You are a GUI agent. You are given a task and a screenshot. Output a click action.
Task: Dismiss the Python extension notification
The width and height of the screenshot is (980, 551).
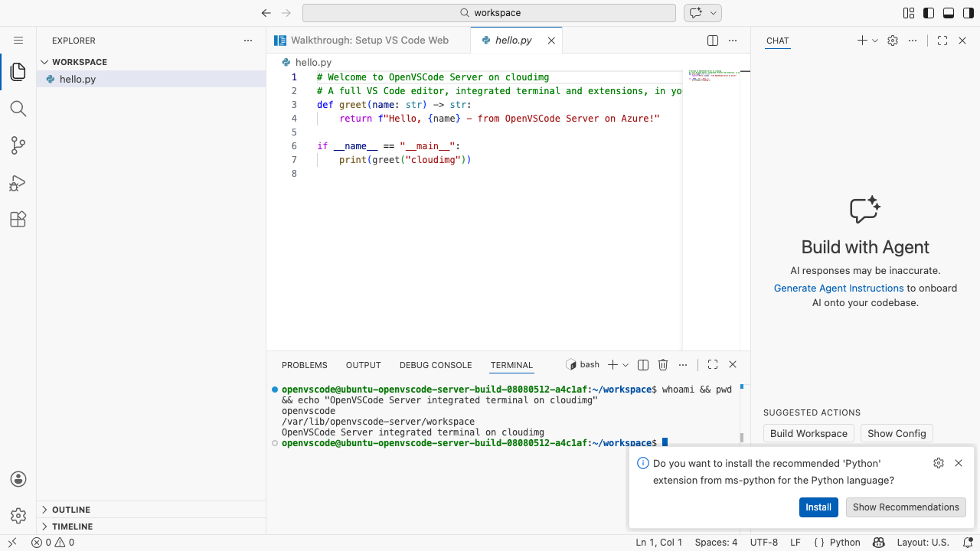[x=959, y=463]
